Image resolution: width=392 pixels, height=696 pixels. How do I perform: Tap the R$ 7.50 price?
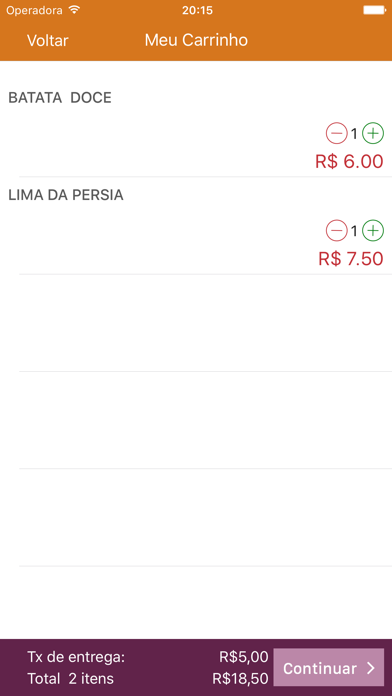pyautogui.click(x=351, y=259)
